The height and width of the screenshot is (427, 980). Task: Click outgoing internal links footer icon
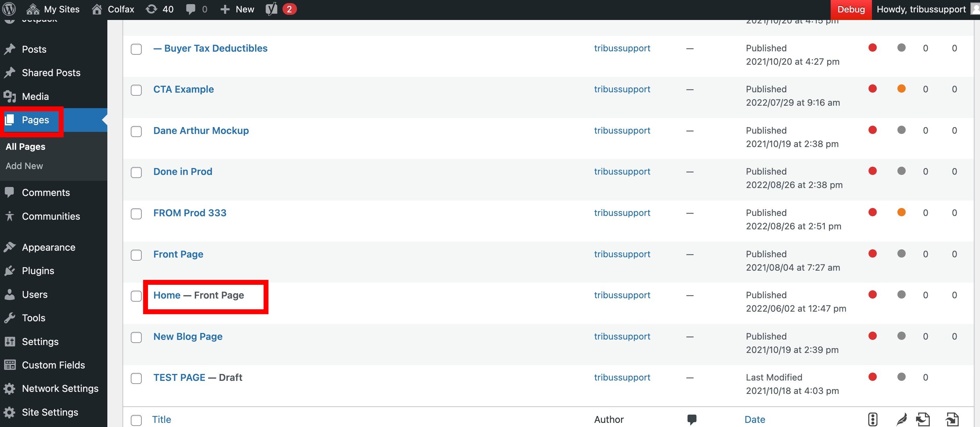click(x=923, y=419)
